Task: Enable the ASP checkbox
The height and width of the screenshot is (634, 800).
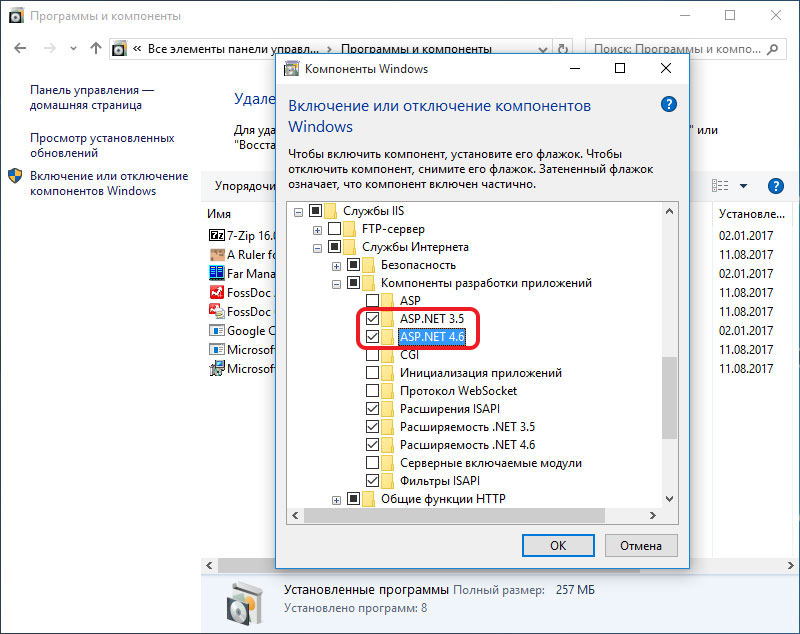Action: [372, 300]
